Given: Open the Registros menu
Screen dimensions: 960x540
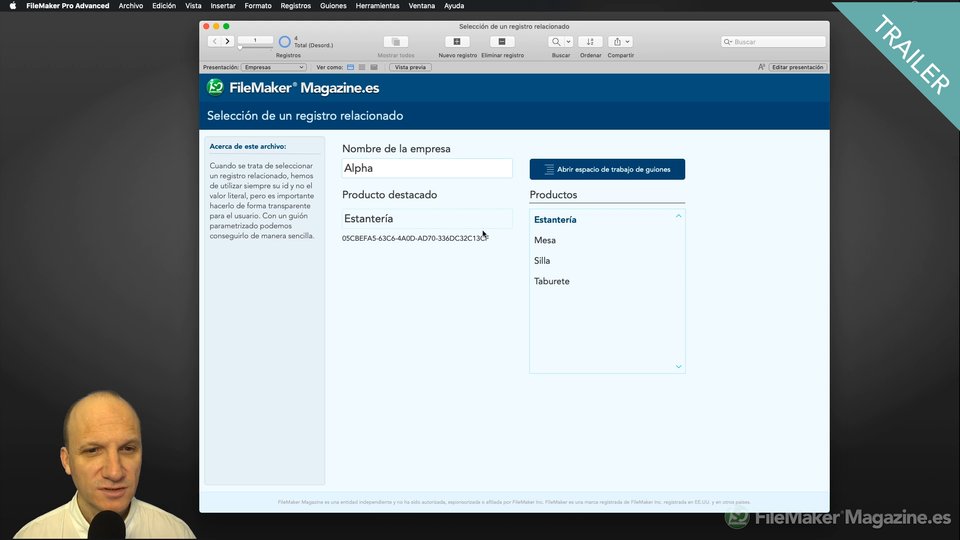Looking at the screenshot, I should point(296,6).
